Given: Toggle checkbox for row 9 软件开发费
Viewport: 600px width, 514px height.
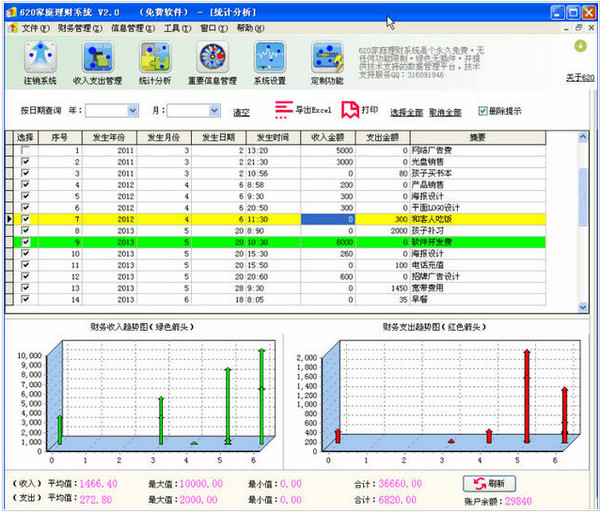Looking at the screenshot, I should pos(25,242).
